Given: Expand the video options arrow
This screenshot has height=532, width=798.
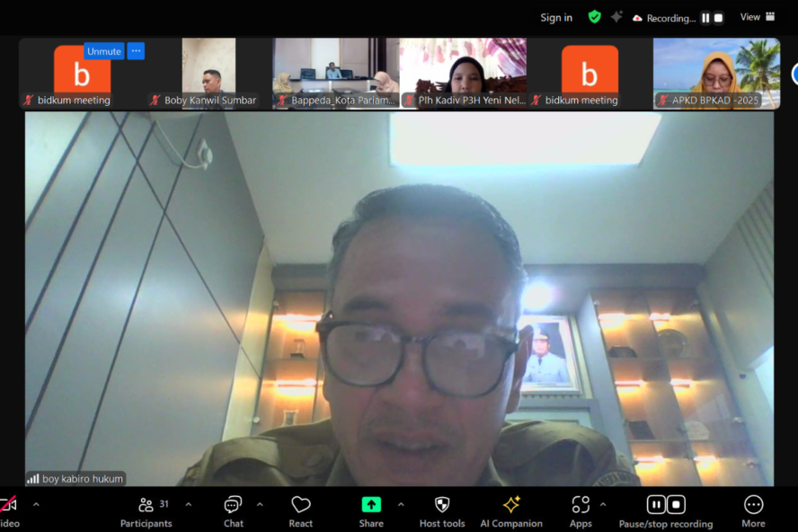Looking at the screenshot, I should 36,504.
